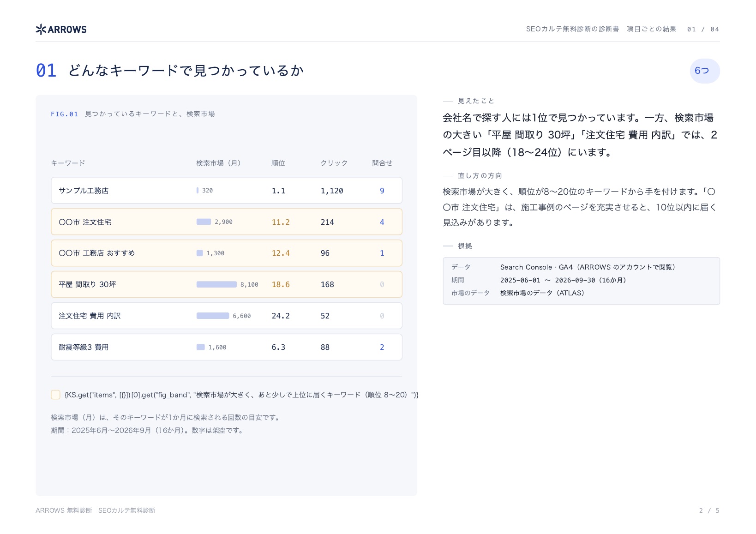
Task: Click the search volume bar in the 注文住宅 費用 内訳 row
Action: coord(213,316)
